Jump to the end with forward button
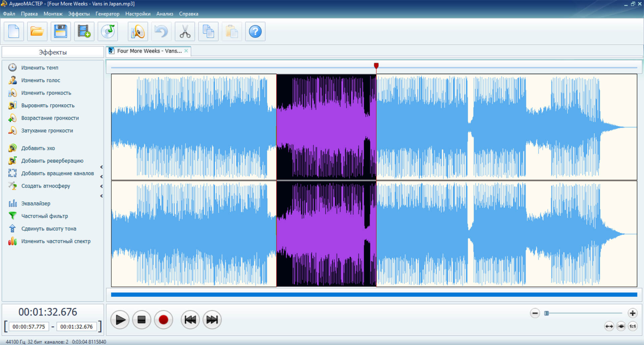The height and width of the screenshot is (345, 644). point(212,320)
